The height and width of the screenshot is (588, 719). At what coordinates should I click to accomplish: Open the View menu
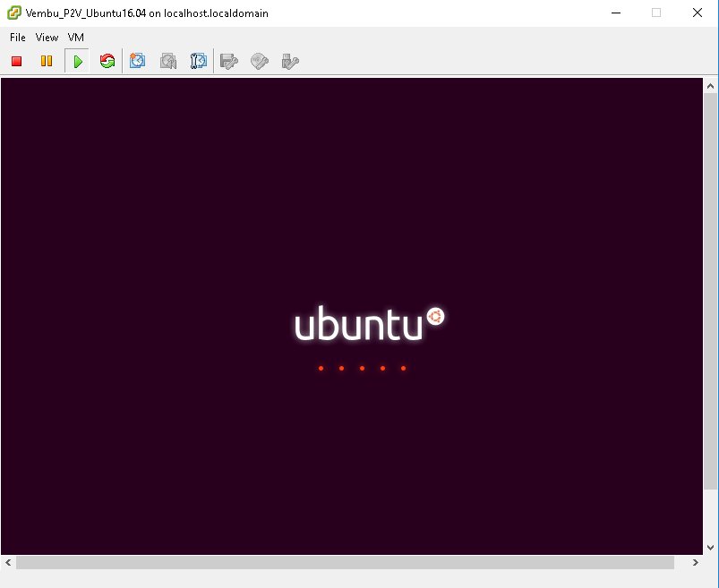coord(47,38)
